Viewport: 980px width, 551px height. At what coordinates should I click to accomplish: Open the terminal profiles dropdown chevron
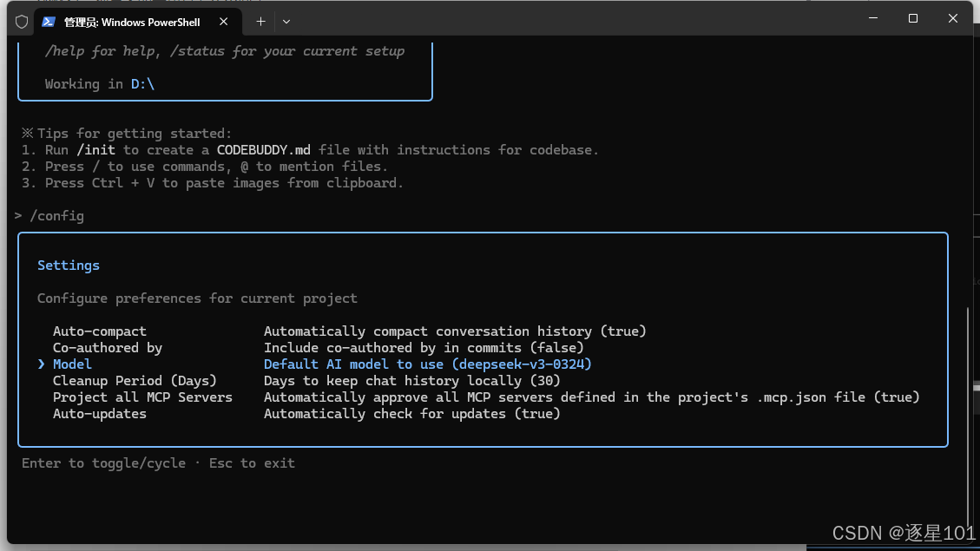click(286, 22)
